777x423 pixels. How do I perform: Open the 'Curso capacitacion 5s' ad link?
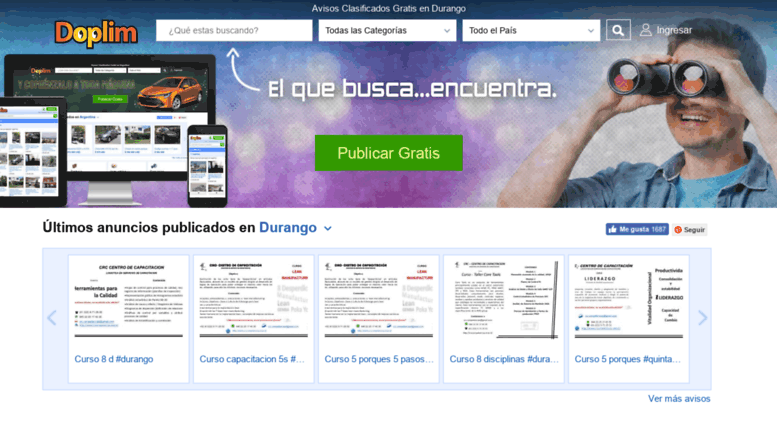point(252,359)
